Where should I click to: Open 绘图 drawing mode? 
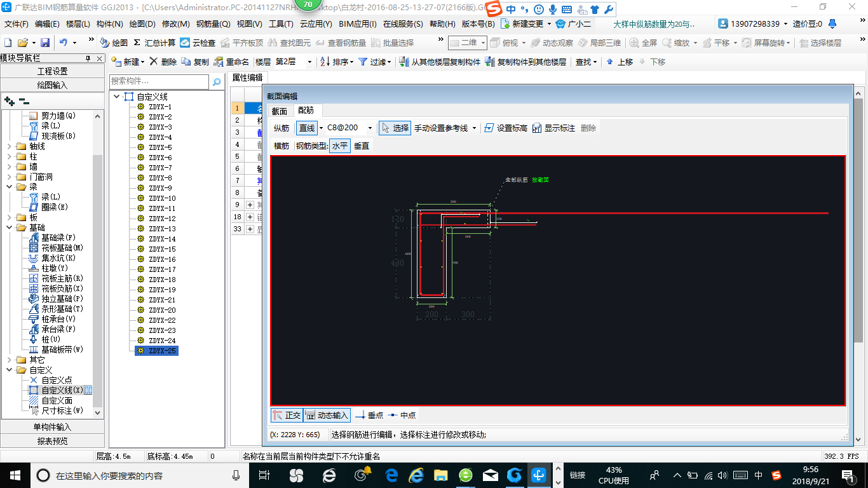pos(114,43)
